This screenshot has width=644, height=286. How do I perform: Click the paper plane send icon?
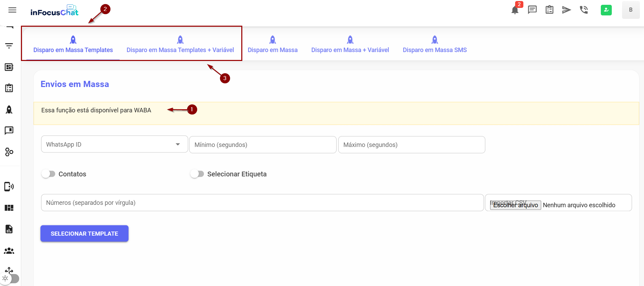(567, 10)
